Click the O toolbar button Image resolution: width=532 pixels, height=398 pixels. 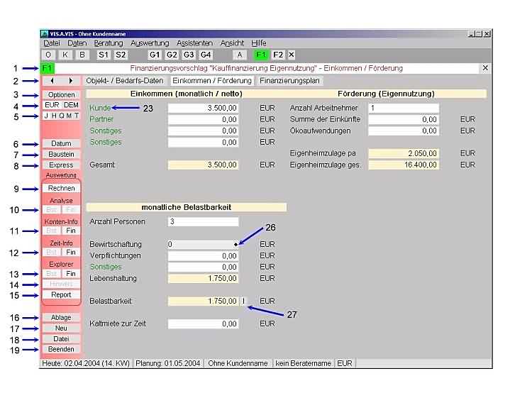[x=49, y=54]
